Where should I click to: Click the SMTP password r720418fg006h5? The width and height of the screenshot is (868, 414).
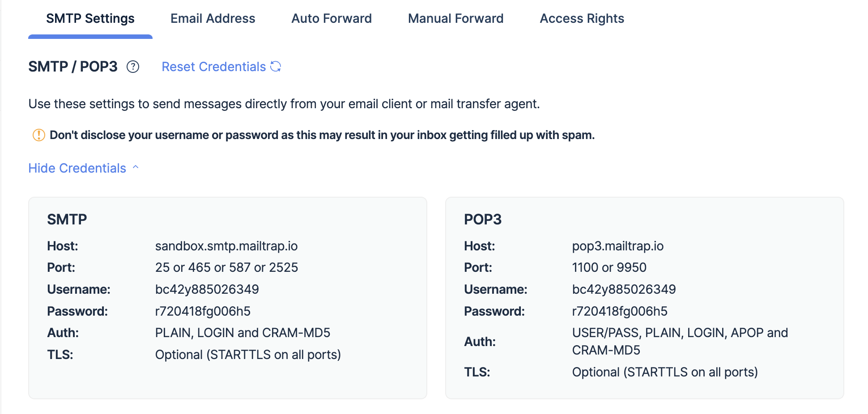click(203, 311)
